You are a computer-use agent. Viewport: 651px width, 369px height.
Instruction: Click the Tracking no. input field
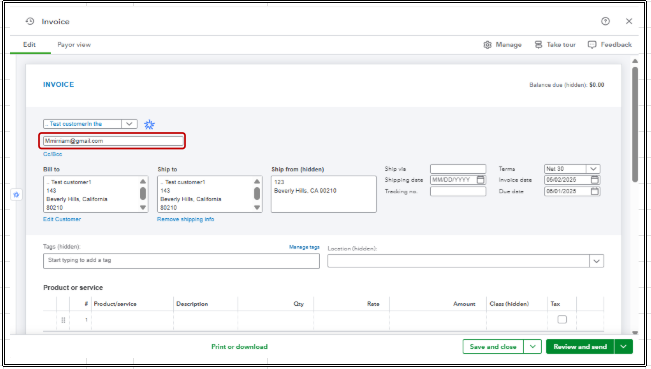458,191
